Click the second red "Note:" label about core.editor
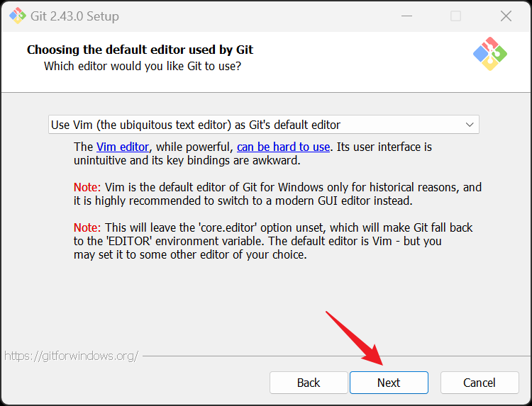The image size is (532, 406). click(x=88, y=228)
